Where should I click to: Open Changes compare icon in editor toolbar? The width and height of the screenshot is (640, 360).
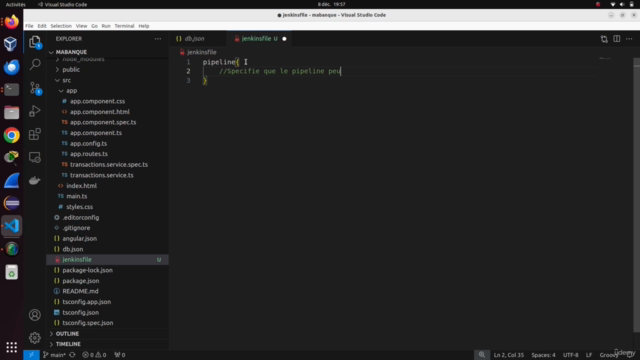click(604, 39)
